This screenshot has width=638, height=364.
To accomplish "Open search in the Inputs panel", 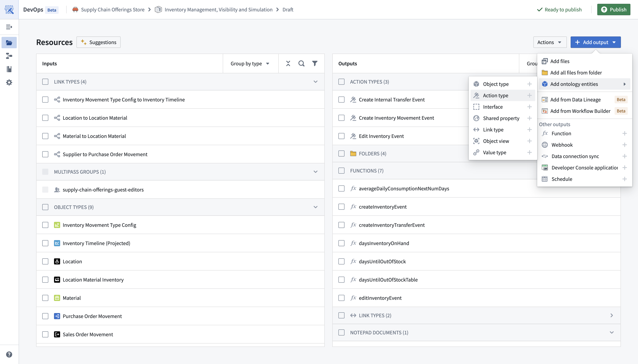I will pyautogui.click(x=301, y=63).
